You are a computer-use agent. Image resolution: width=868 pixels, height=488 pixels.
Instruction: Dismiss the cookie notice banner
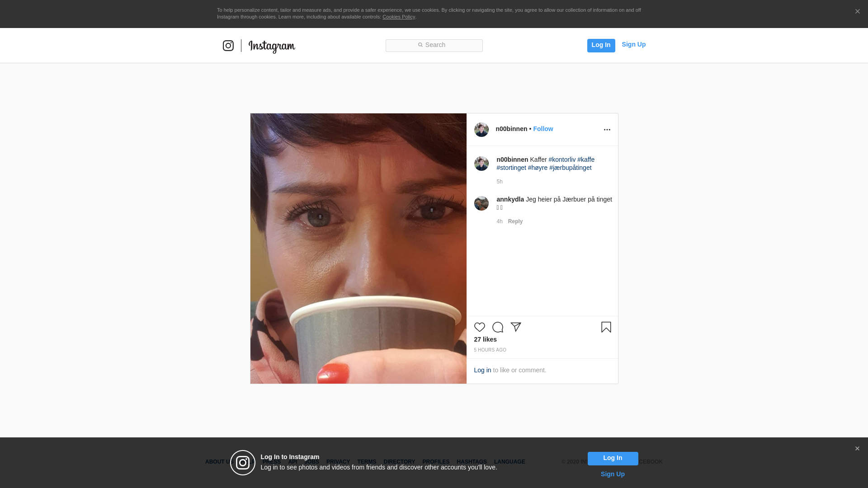[857, 12]
